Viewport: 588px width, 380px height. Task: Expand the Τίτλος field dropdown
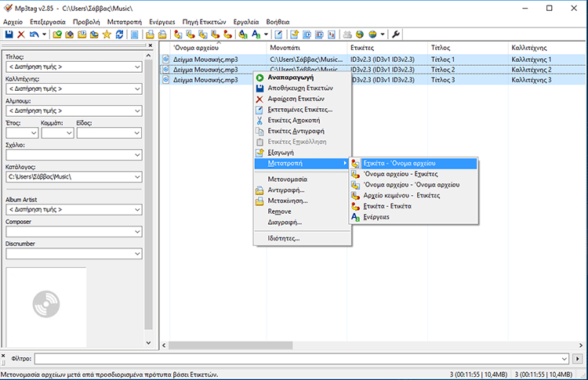pos(137,67)
